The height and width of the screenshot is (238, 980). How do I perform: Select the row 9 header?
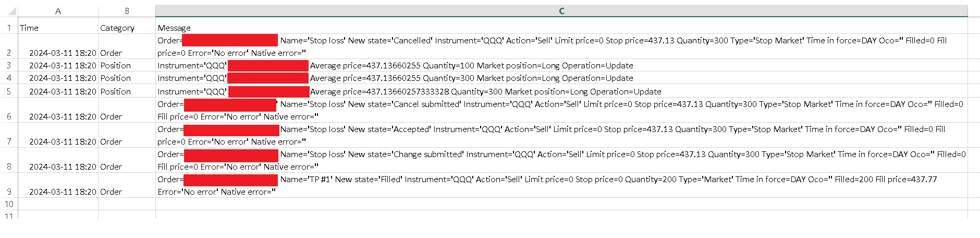tap(9, 192)
